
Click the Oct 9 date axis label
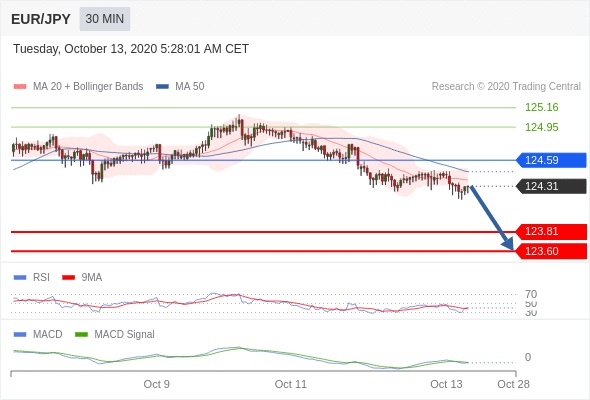[x=157, y=384]
